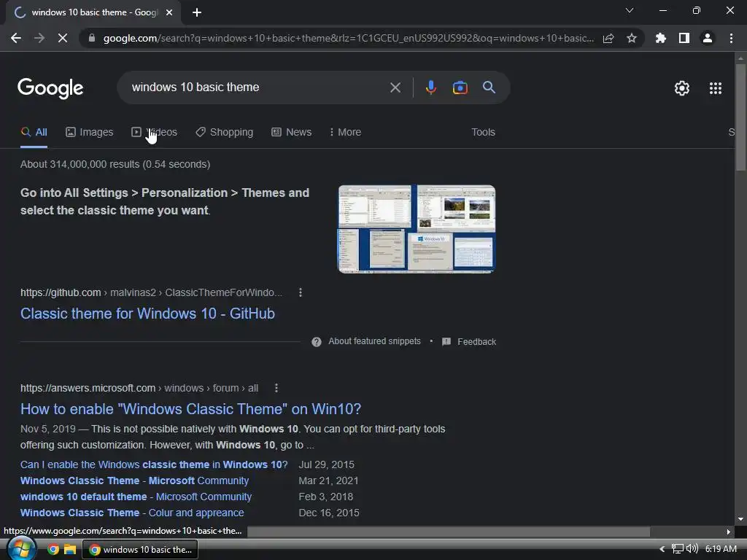Open GitHub result three-dot options
747x560 pixels.
(300, 292)
